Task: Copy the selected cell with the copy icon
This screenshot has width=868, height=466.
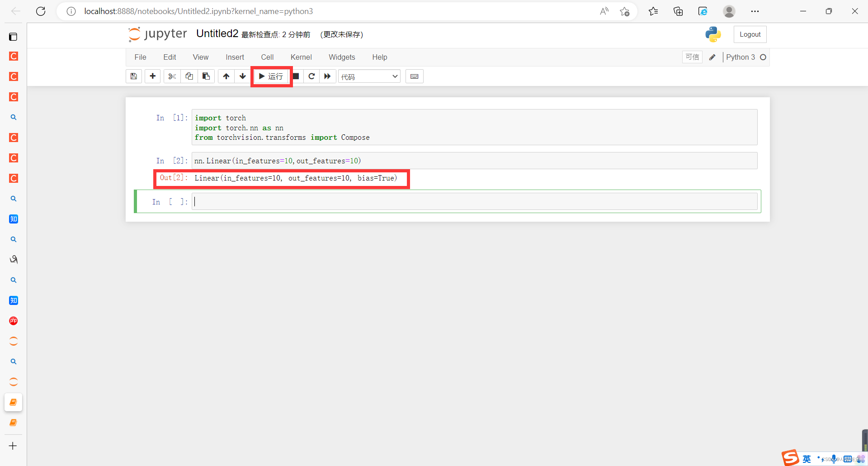Action: pyautogui.click(x=189, y=76)
